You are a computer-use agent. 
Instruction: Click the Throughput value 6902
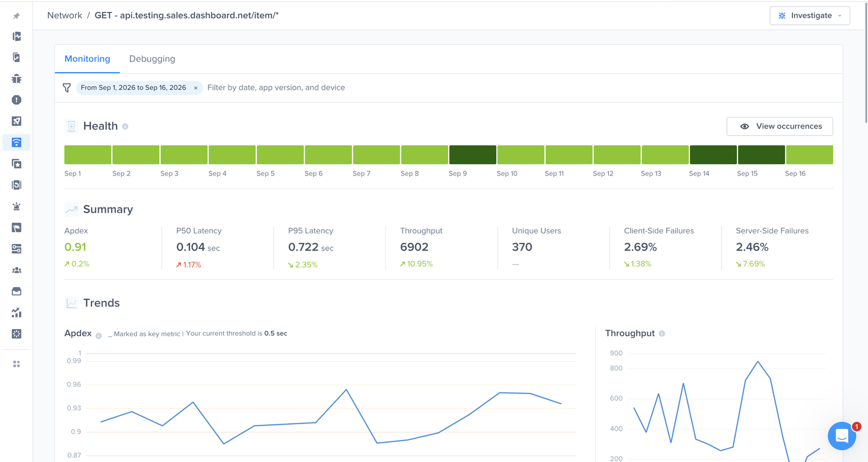tap(414, 247)
